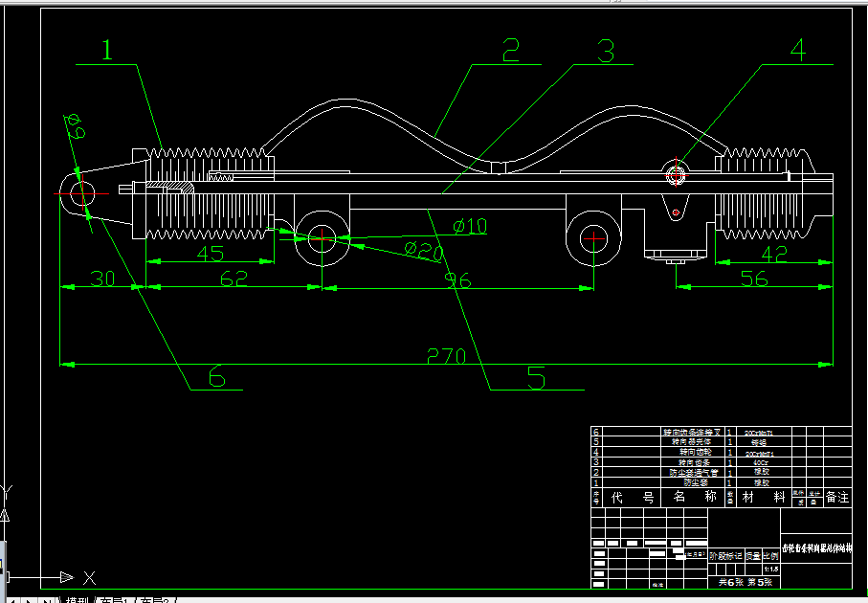Image resolution: width=868 pixels, height=603 pixels.
Task: Select 防尘套 name in parts list row 1
Action: click(x=696, y=482)
